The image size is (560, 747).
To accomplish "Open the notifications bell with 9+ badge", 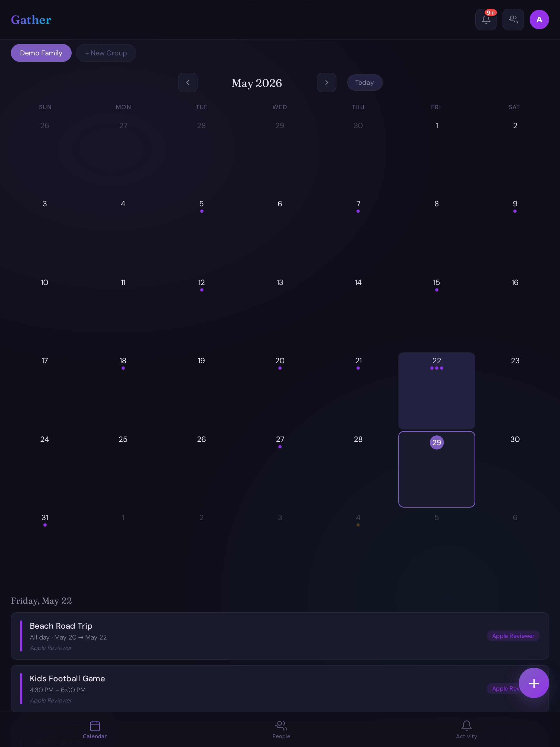I will point(486,20).
